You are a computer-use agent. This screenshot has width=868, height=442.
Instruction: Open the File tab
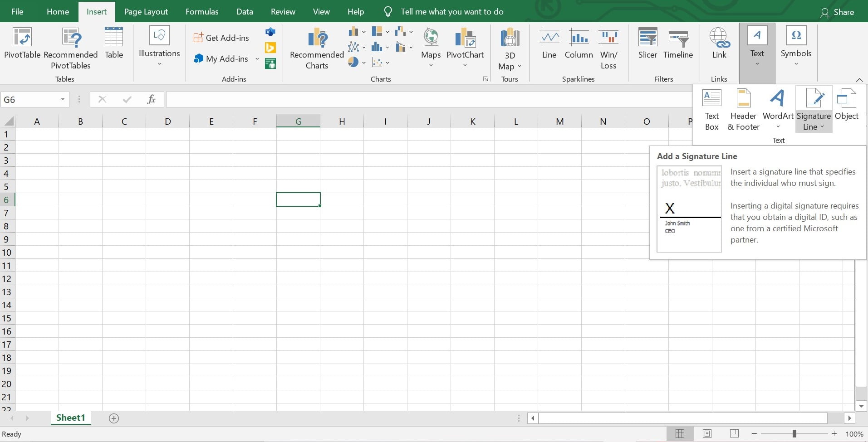pyautogui.click(x=17, y=11)
